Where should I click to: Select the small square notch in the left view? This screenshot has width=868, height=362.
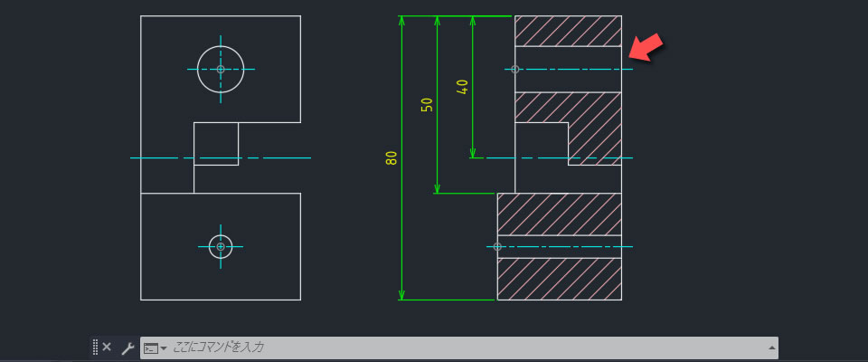216,144
